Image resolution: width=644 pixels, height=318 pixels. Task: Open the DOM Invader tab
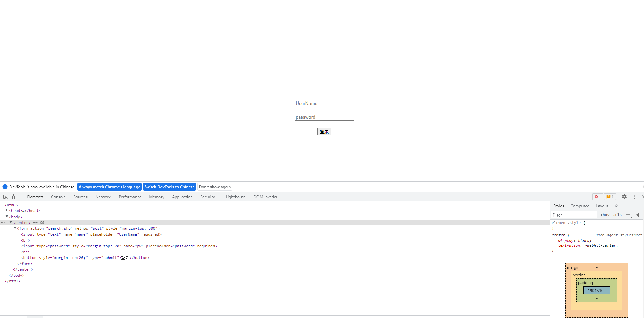pos(266,197)
